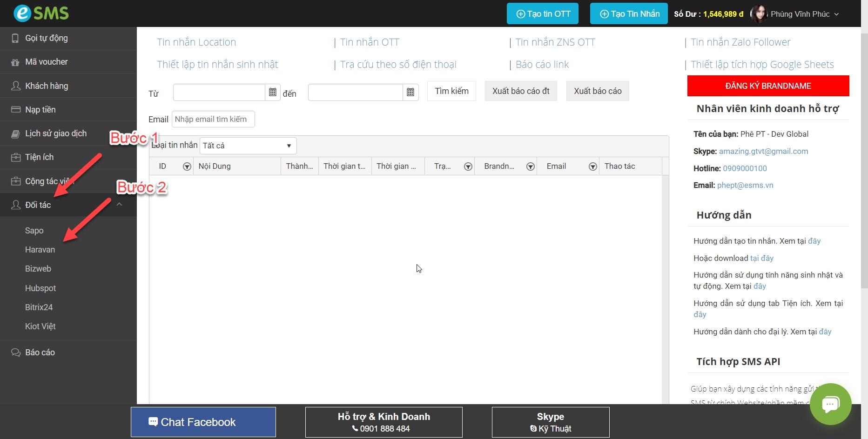Click the Email column filter icon

click(x=592, y=166)
